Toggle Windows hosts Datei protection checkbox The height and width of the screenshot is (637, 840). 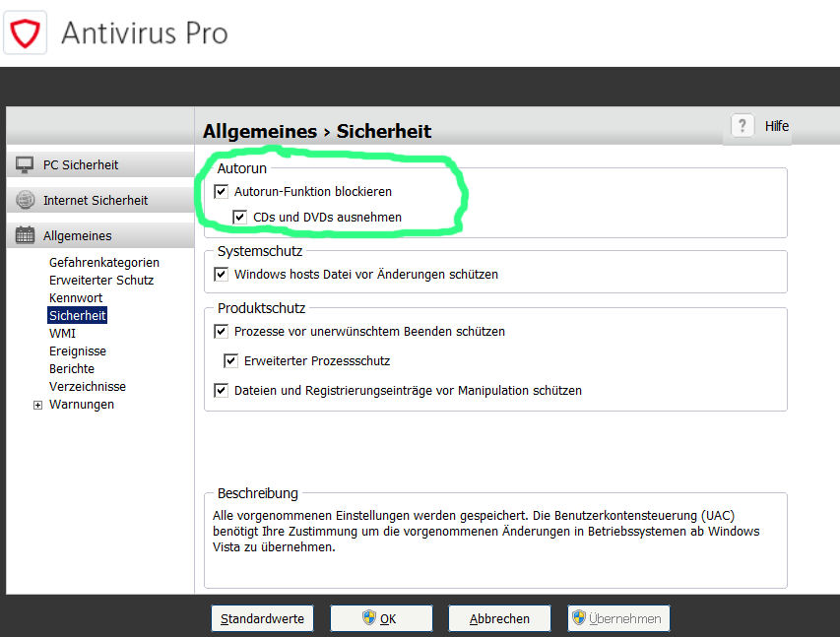[x=222, y=275]
